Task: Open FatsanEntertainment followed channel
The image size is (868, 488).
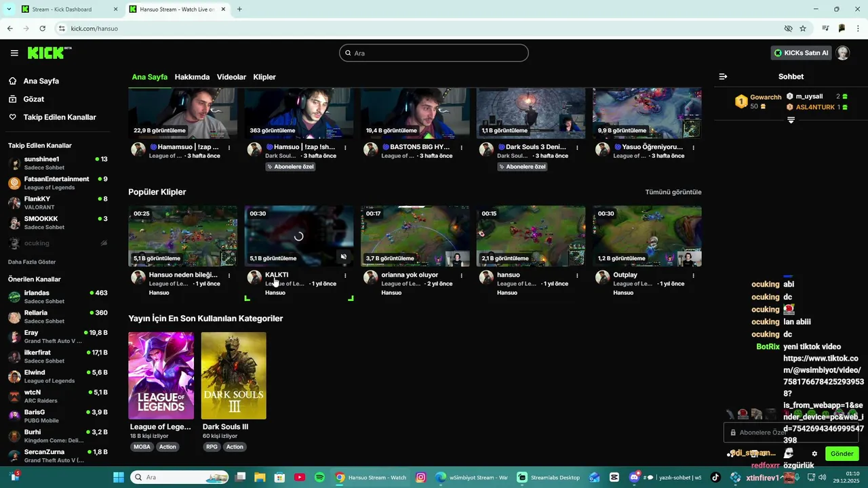Action: click(x=58, y=183)
